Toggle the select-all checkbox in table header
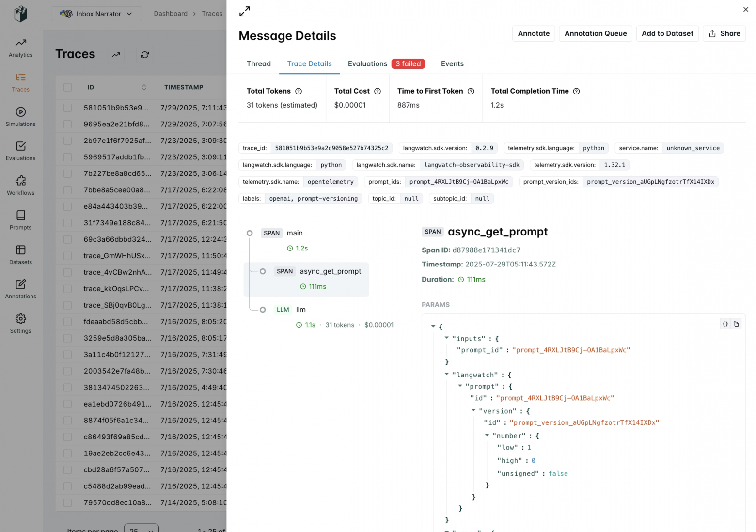Image resolution: width=756 pixels, height=532 pixels. pyautogui.click(x=67, y=87)
